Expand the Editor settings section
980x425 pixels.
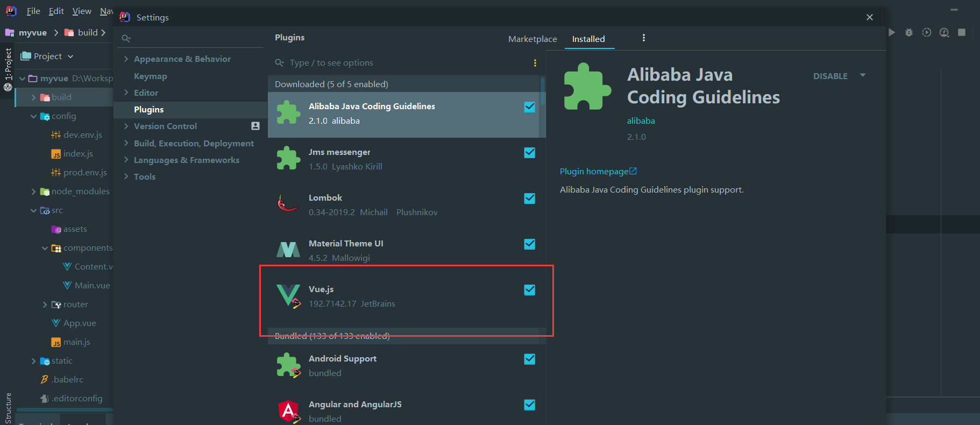126,93
